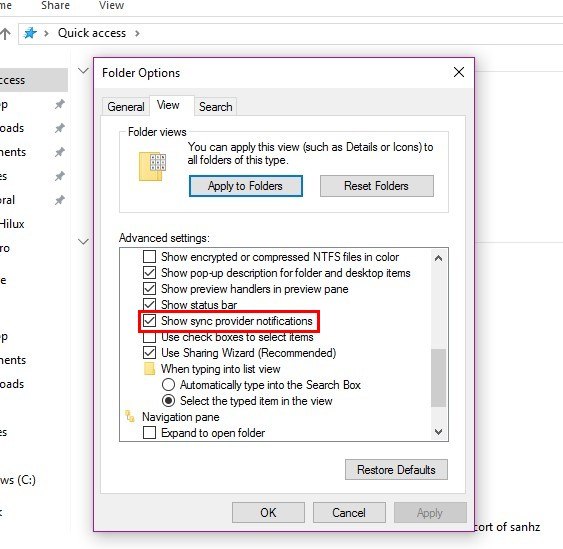Select the (C:) drive in Explorer sidebar
This screenshot has height=549, width=563.
point(18,480)
